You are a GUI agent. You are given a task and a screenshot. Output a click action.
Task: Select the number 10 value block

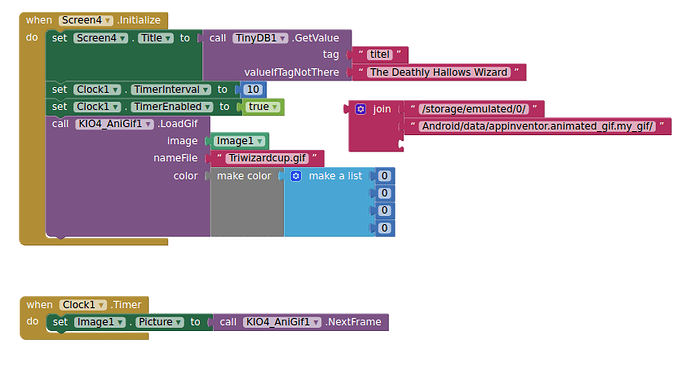click(x=253, y=90)
